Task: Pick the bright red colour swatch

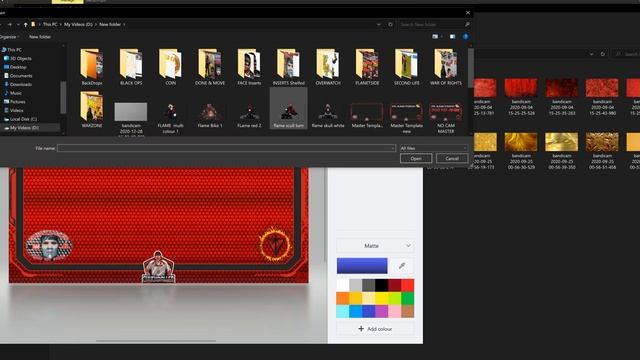Action: pos(408,285)
